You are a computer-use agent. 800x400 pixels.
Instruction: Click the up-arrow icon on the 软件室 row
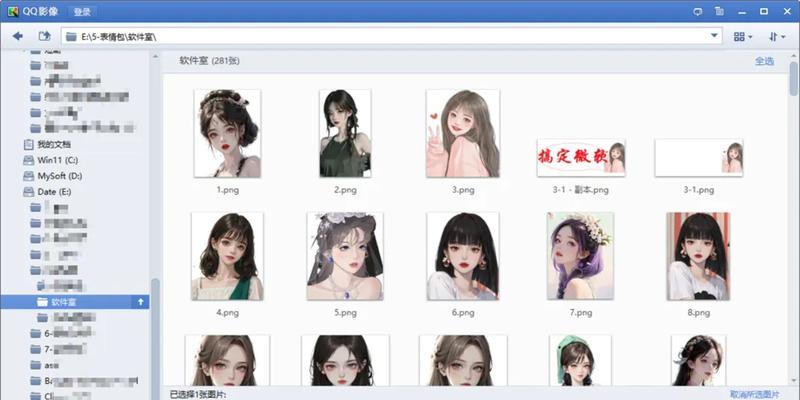[141, 302]
